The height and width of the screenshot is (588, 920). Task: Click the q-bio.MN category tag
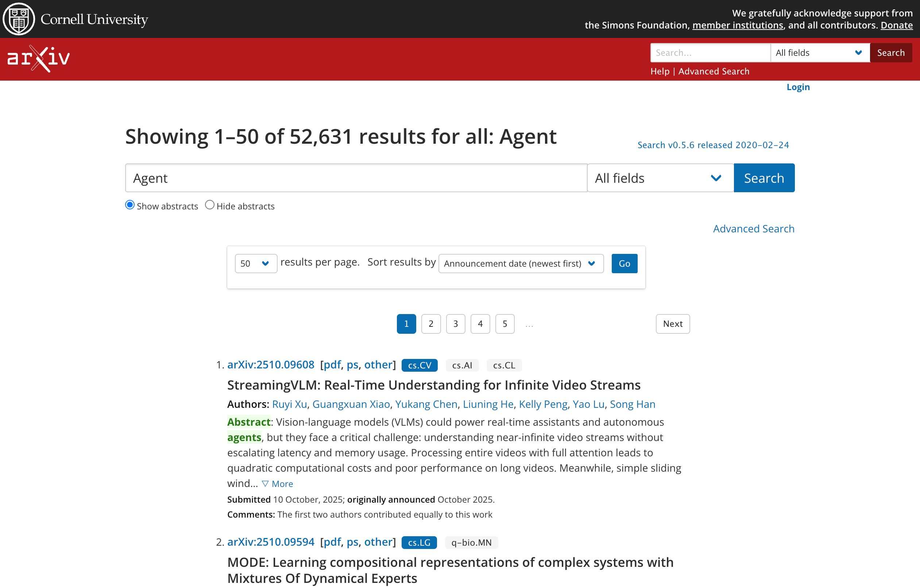click(471, 542)
